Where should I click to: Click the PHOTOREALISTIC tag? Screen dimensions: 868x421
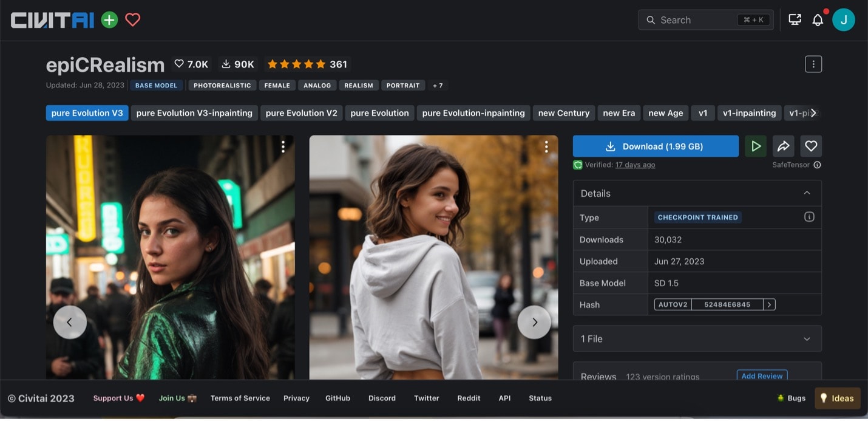click(x=222, y=86)
